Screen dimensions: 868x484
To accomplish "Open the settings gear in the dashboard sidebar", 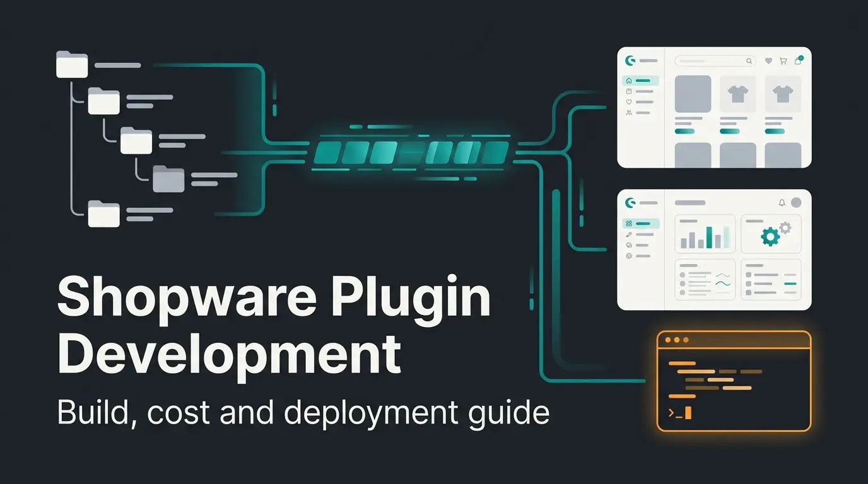I will [629, 256].
